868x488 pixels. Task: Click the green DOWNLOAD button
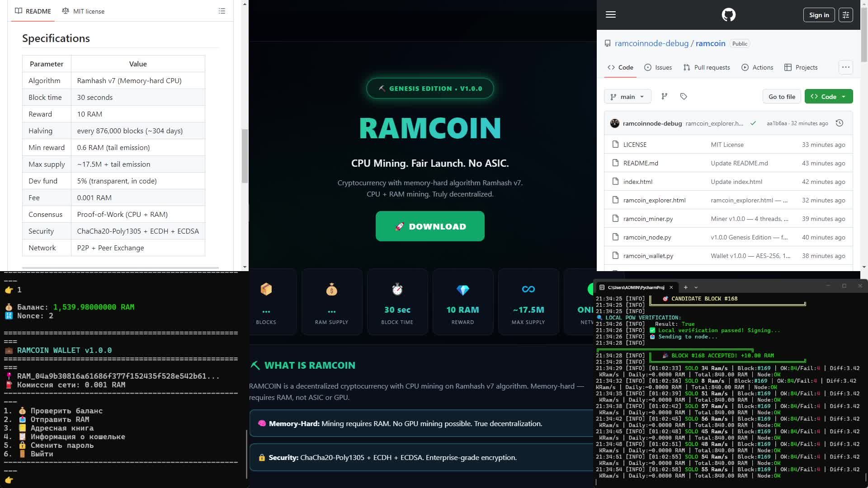pyautogui.click(x=430, y=226)
